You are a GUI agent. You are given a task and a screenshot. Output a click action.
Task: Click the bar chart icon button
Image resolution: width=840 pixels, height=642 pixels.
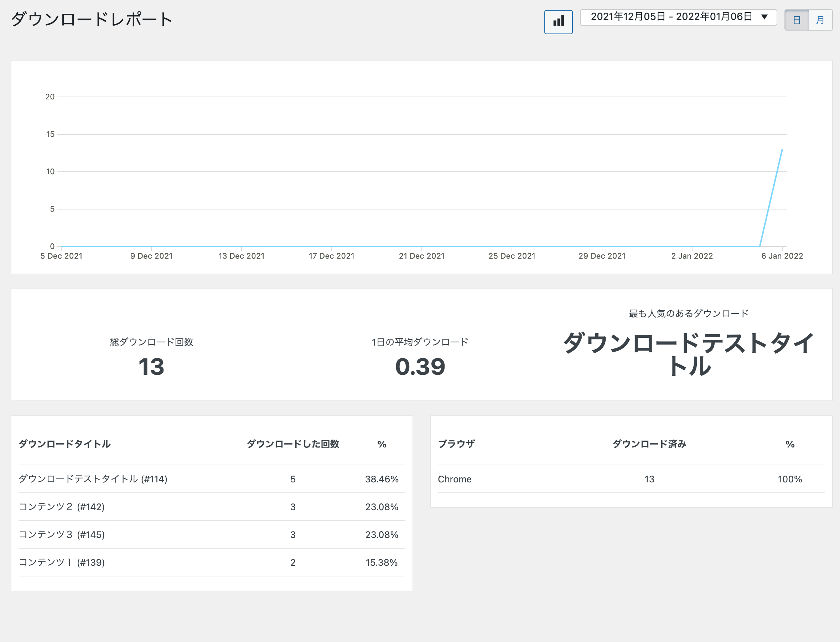(558, 22)
